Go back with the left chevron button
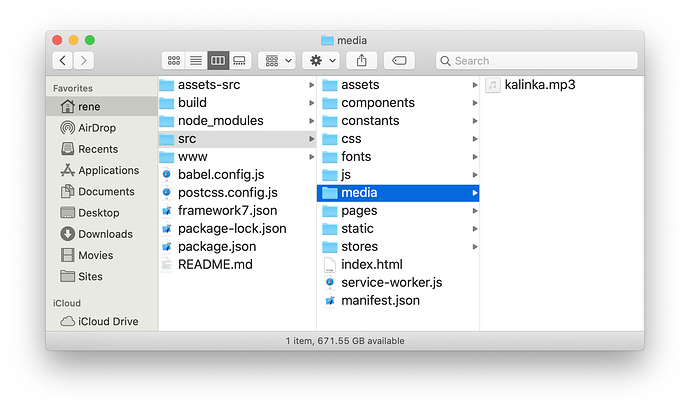Image resolution: width=690 pixels, height=410 pixels. [63, 60]
